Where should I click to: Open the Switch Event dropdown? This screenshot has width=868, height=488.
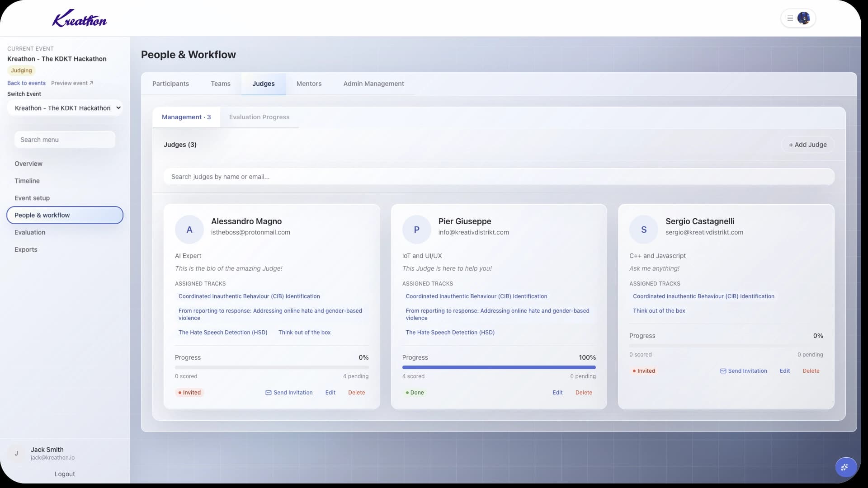(x=65, y=108)
